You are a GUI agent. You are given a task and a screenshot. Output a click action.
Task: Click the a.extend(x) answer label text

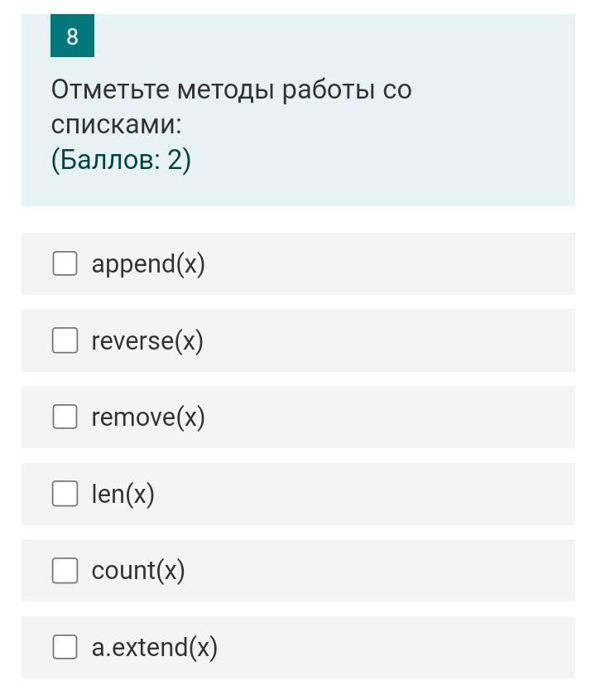[154, 648]
